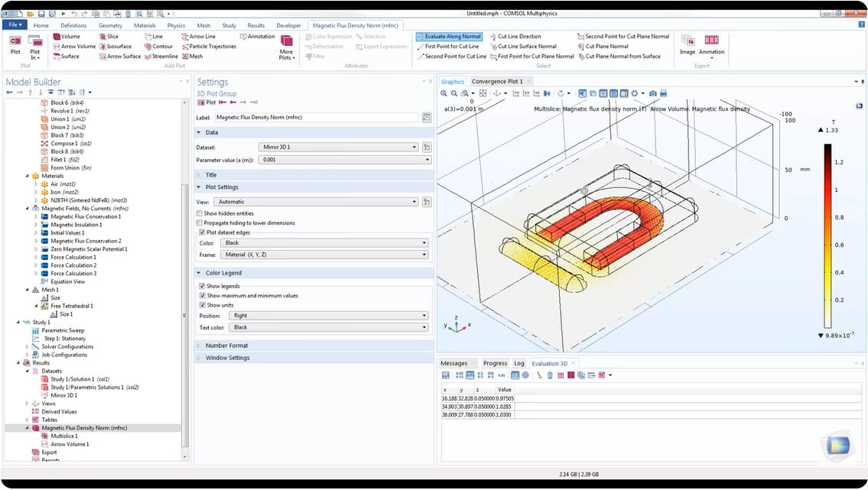This screenshot has width=868, height=490.
Task: Open the Plot In ribbon button
Action: [x=35, y=47]
